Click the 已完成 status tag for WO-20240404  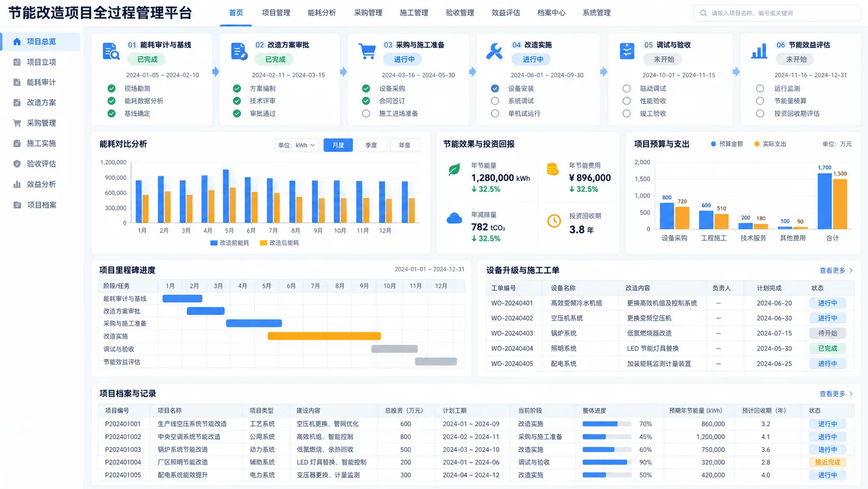828,348
